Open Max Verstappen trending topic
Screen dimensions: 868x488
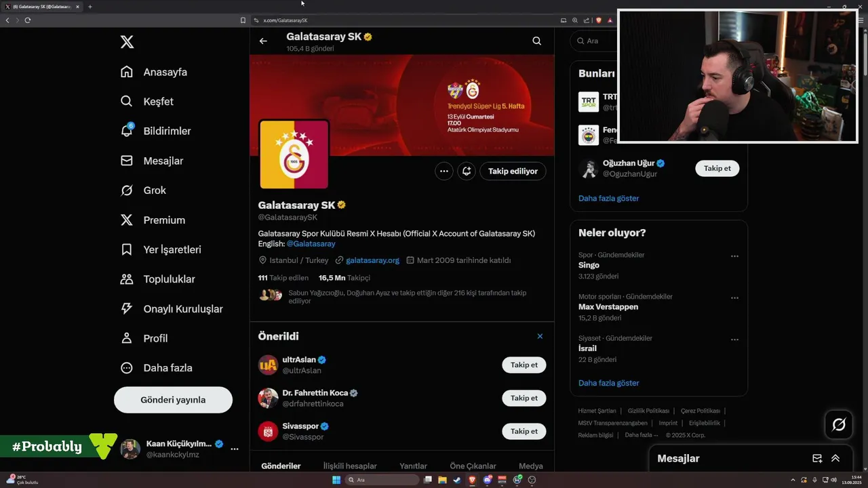(x=658, y=307)
